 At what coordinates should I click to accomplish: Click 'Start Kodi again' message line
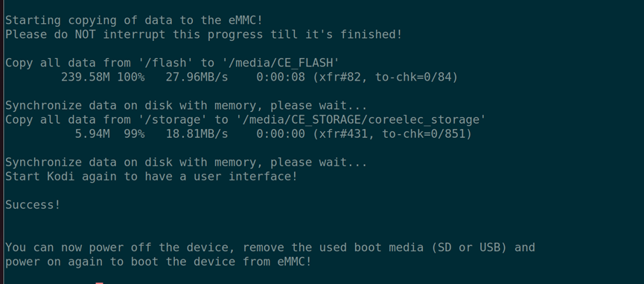tap(151, 177)
